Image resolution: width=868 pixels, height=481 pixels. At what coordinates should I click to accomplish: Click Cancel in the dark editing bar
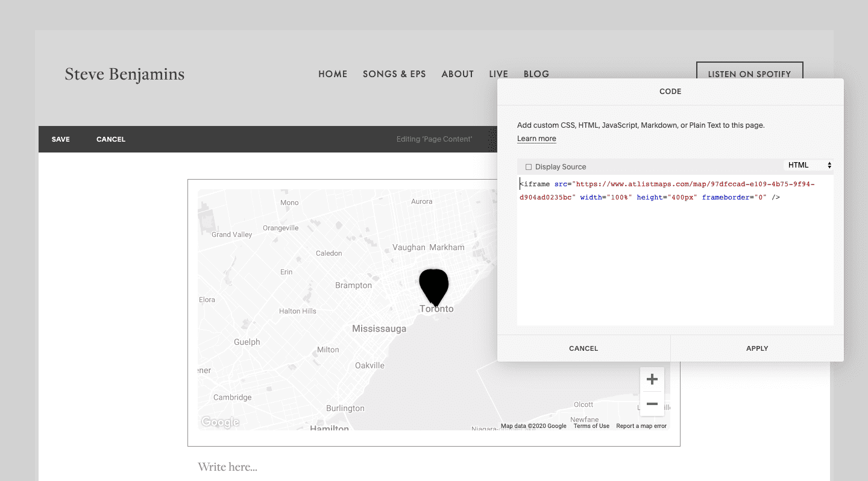(111, 139)
